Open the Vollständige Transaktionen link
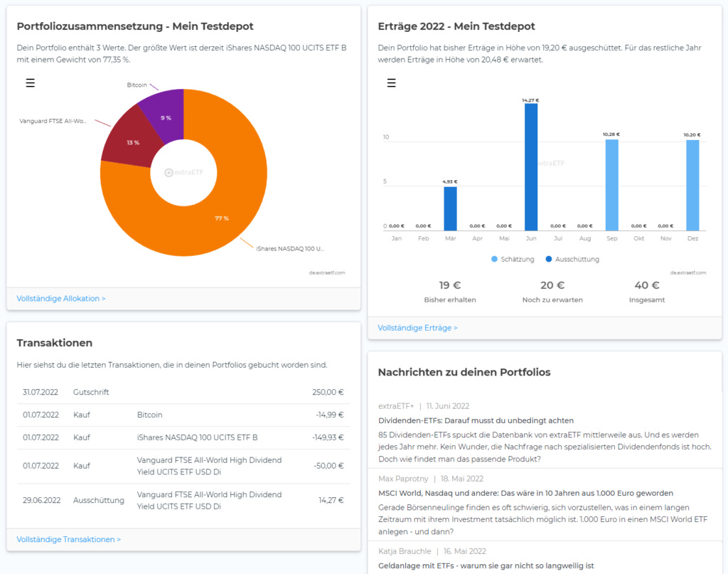Viewport: 728px width, 574px height. click(x=69, y=539)
